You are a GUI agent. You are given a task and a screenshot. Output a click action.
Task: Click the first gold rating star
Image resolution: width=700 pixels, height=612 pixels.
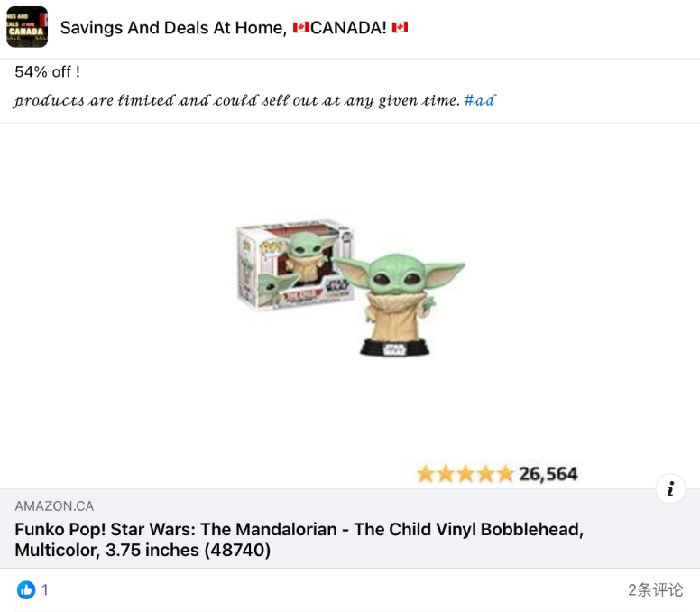(426, 474)
